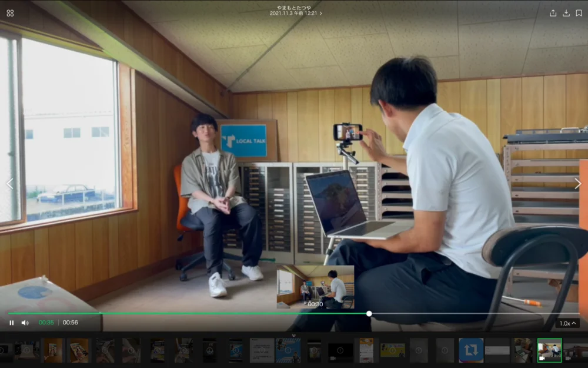Image resolution: width=588 pixels, height=368 pixels.
Task: Open the yellow banner thumbnail
Action: (392, 350)
